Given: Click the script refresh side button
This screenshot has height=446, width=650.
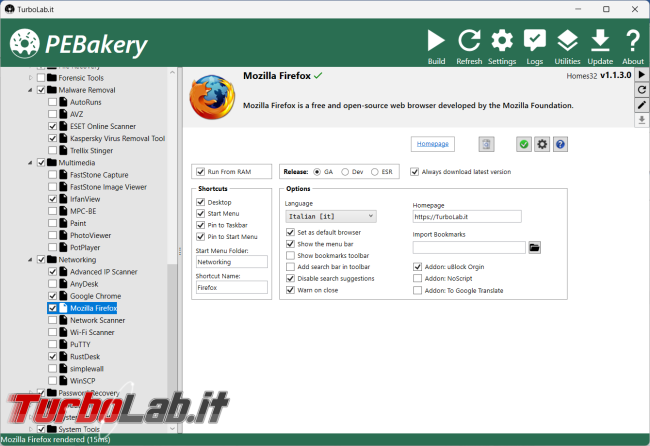Looking at the screenshot, I should coord(642,90).
